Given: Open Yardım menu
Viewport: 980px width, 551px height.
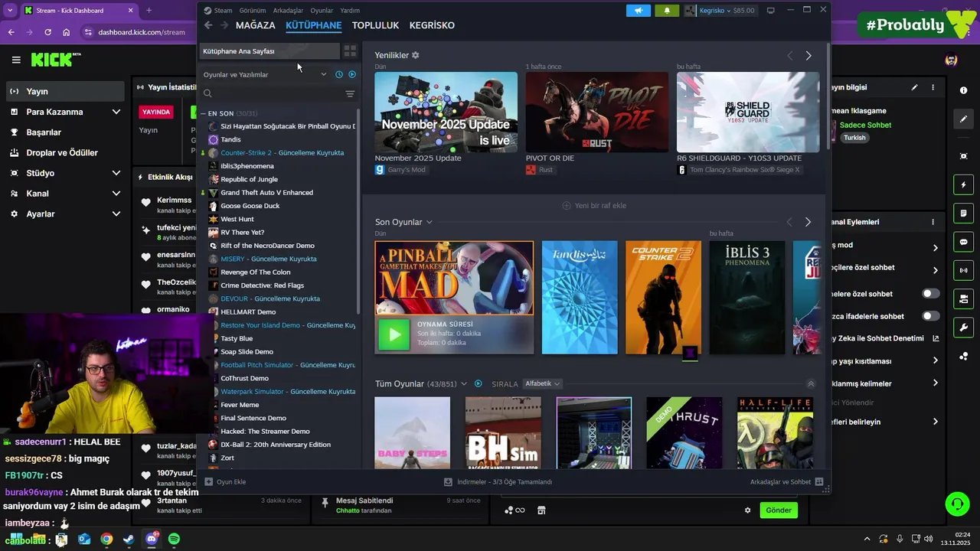Looking at the screenshot, I should (350, 11).
